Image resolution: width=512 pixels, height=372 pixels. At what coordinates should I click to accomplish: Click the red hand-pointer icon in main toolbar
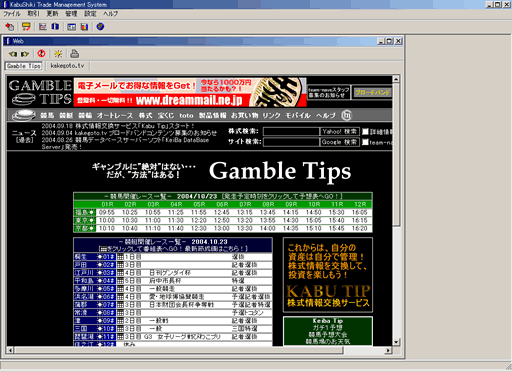[x=10, y=26]
